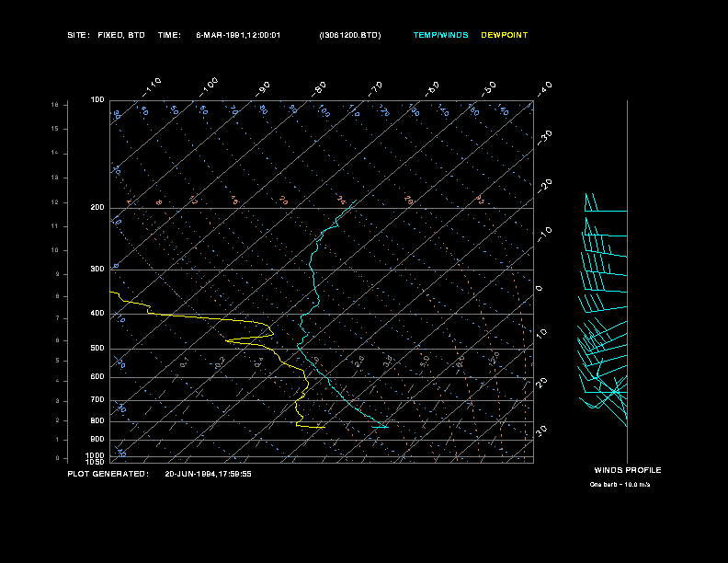
Task: Click the -10 isotherm label
Action: pyautogui.click(x=544, y=235)
